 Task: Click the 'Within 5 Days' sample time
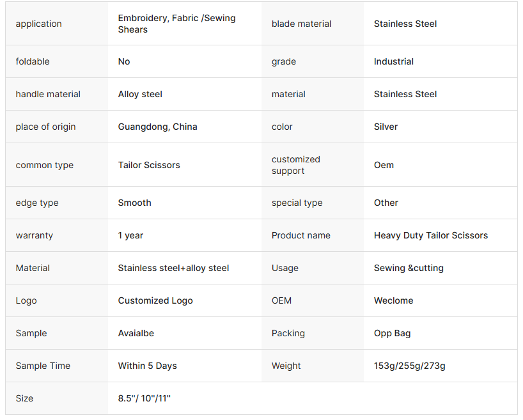tap(147, 366)
